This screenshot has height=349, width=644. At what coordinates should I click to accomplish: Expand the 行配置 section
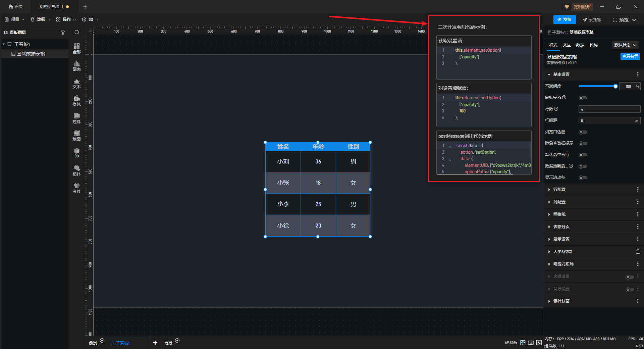559,190
